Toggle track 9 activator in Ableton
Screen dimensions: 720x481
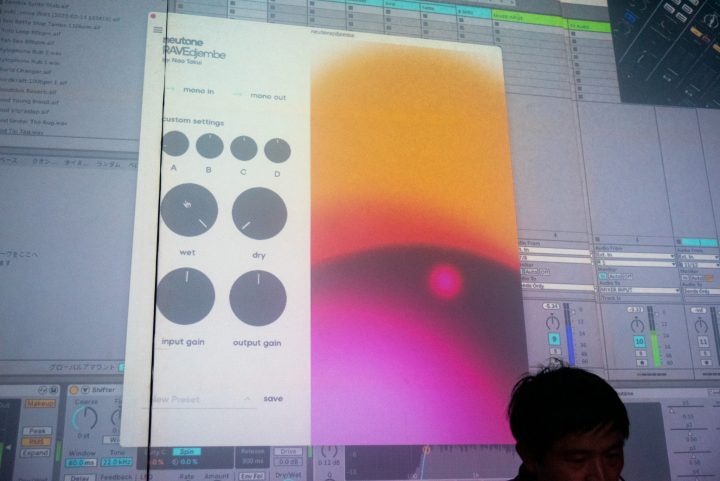coord(554,339)
